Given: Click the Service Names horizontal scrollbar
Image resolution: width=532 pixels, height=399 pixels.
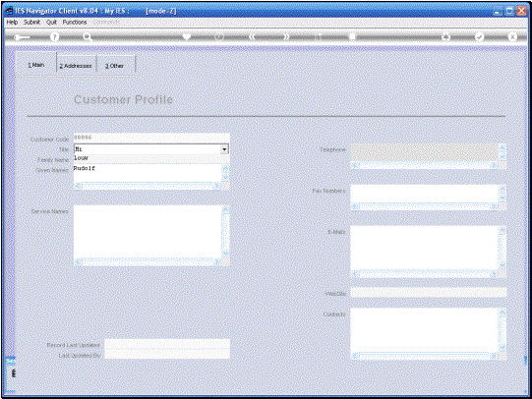Looking at the screenshot, I should (148, 261).
